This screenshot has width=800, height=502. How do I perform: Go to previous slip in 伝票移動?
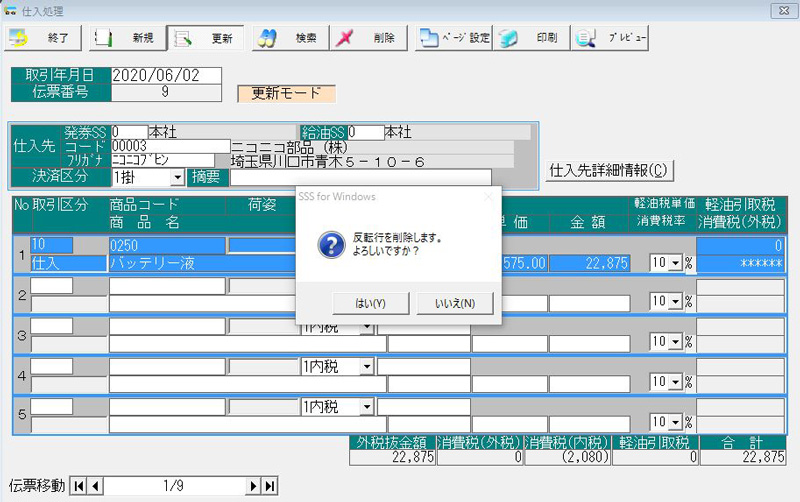click(x=97, y=486)
